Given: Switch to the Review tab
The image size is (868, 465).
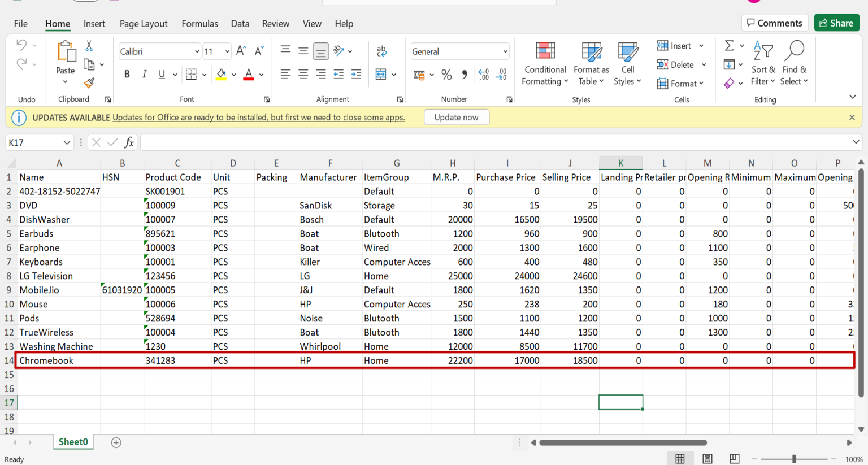Looking at the screenshot, I should [x=276, y=24].
